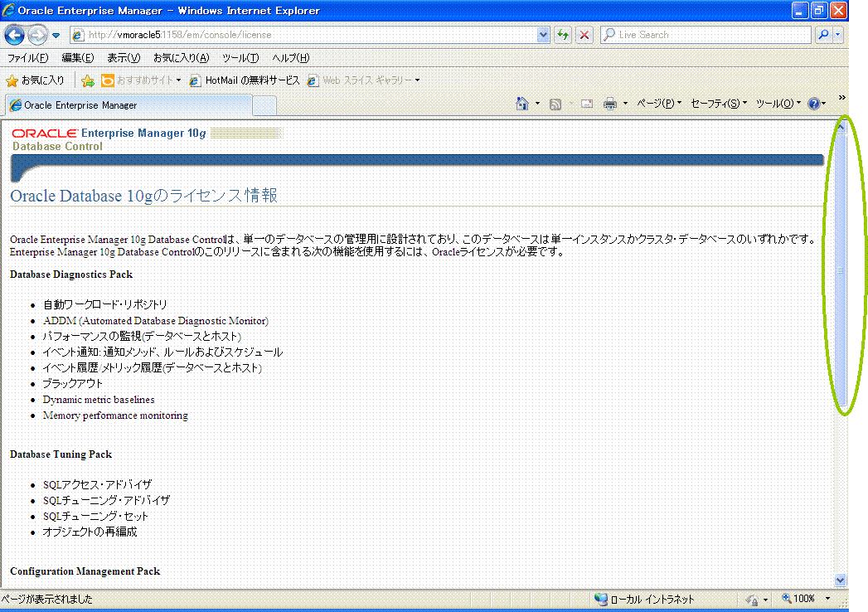The image size is (868, 612).
Task: Open Web スライス ギャラリー dropdown
Action: [x=363, y=80]
